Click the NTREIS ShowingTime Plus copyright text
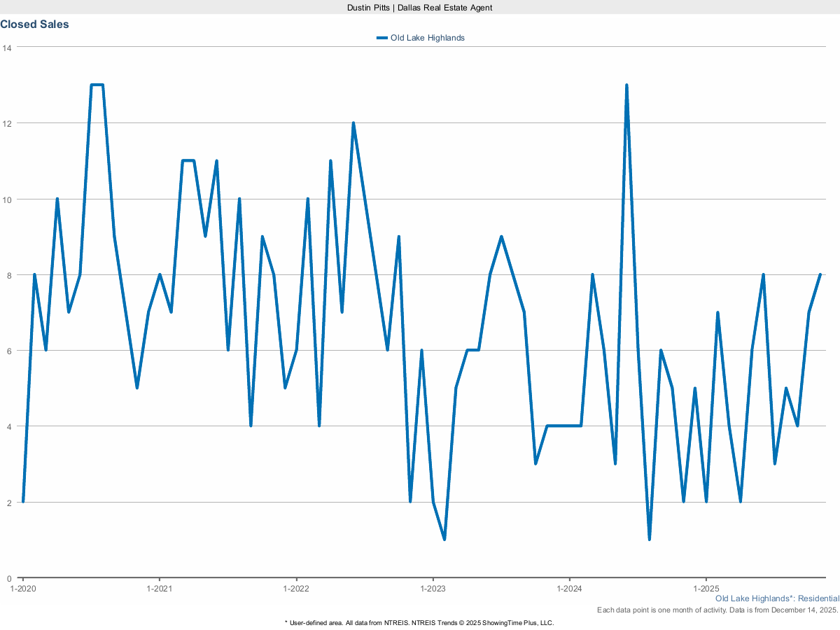840x630 pixels. [x=420, y=622]
